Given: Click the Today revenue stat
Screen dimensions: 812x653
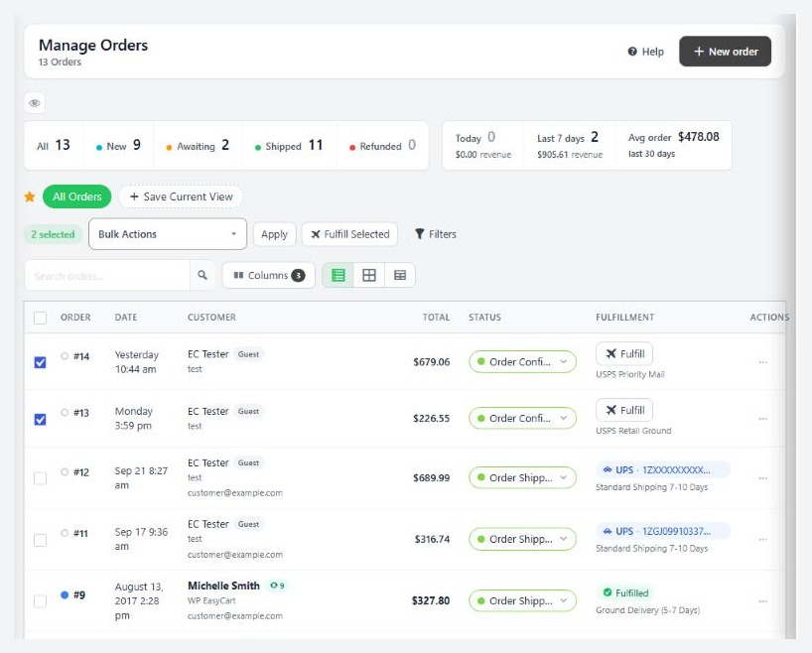Looking at the screenshot, I should click(483, 145).
